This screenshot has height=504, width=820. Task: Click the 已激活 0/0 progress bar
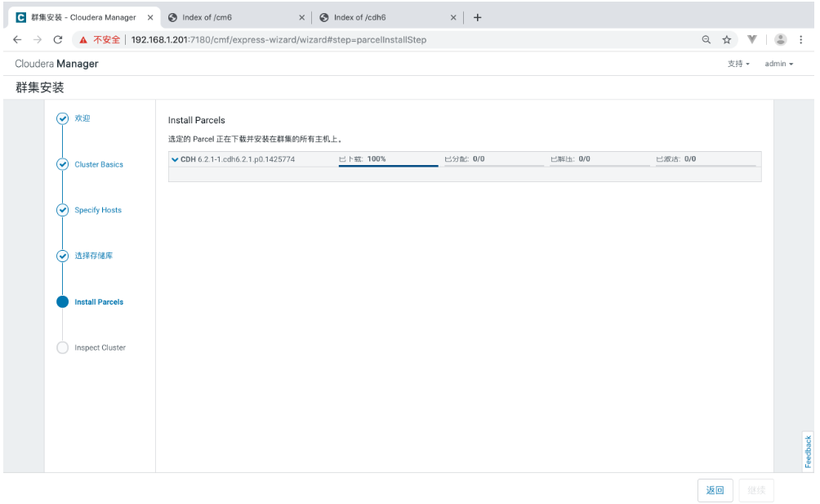coord(706,166)
